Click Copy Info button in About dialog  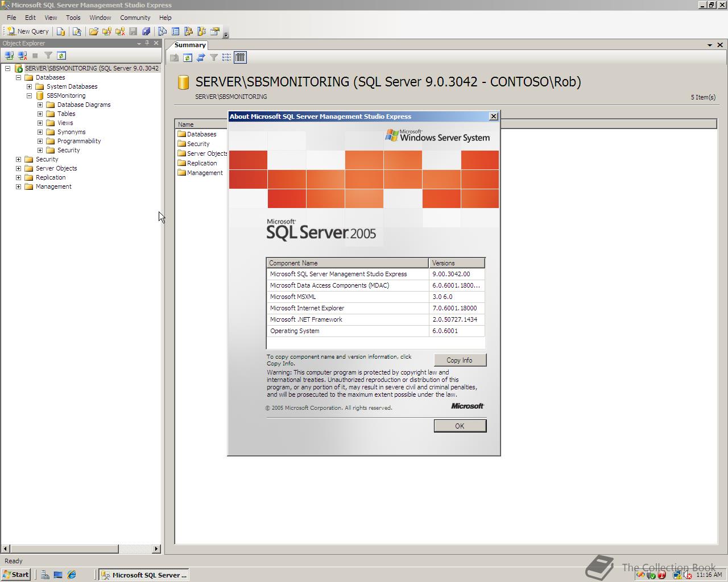click(x=460, y=360)
